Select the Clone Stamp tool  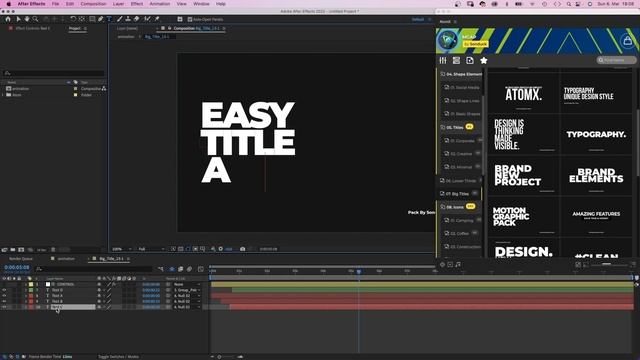(128, 19)
